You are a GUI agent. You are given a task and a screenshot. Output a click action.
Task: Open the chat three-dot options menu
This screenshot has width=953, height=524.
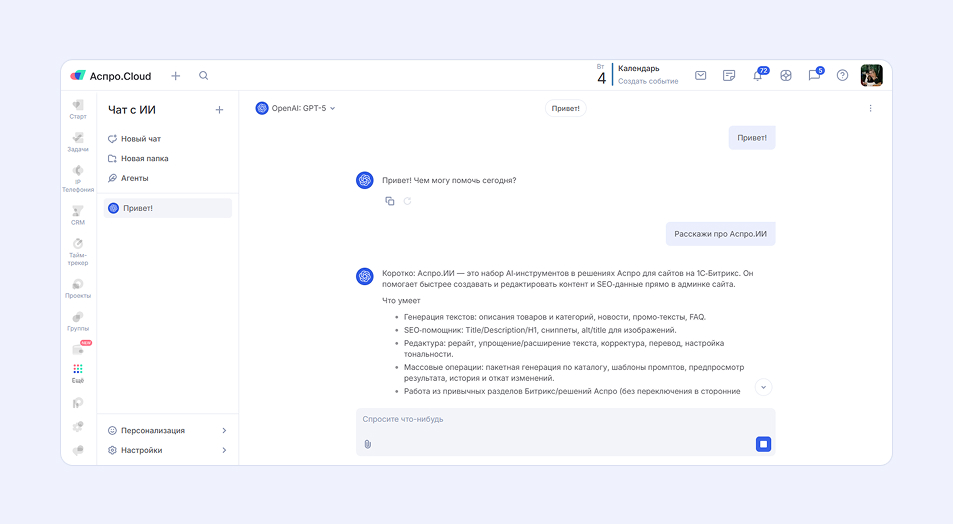point(870,108)
